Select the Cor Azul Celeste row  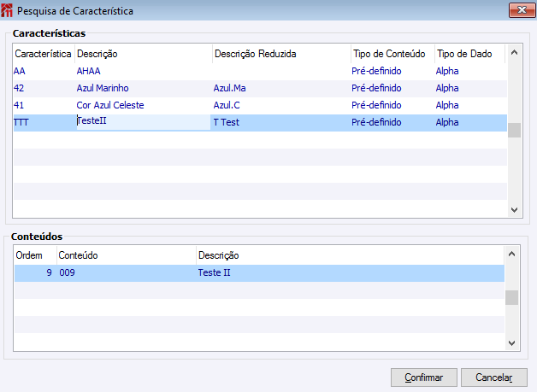(110, 105)
